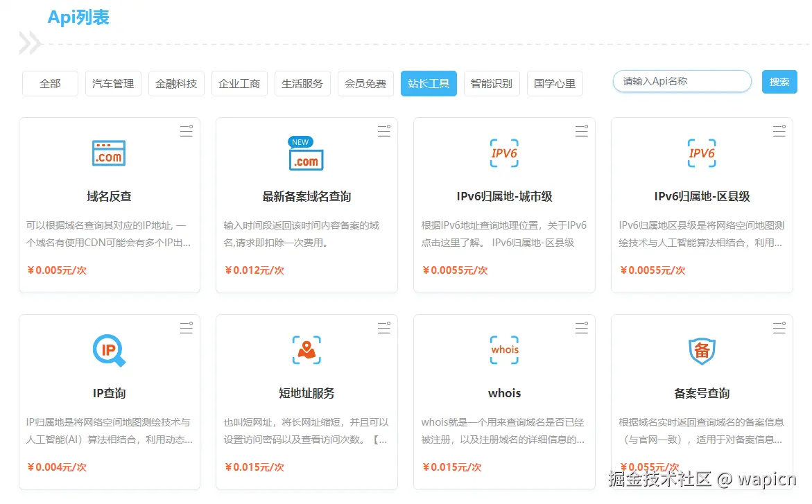Viewport: 812px width, 504px height.
Task: Click the 搜索 search button
Action: (779, 81)
